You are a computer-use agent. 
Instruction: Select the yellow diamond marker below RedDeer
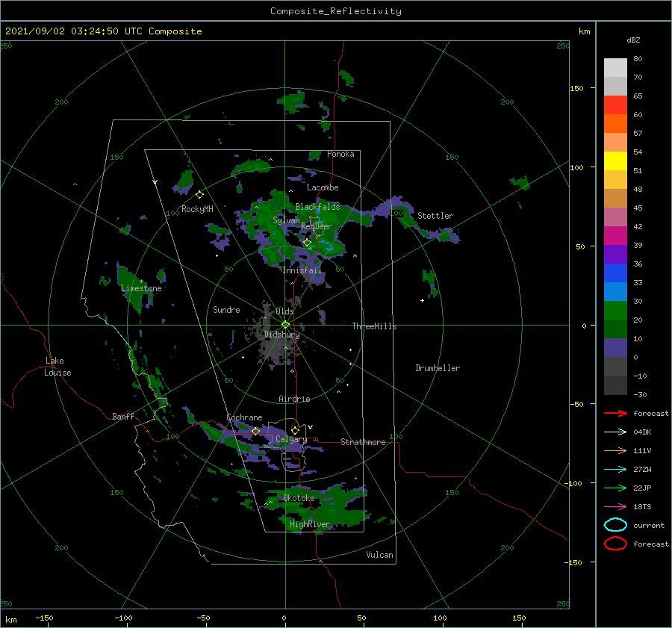307,243
